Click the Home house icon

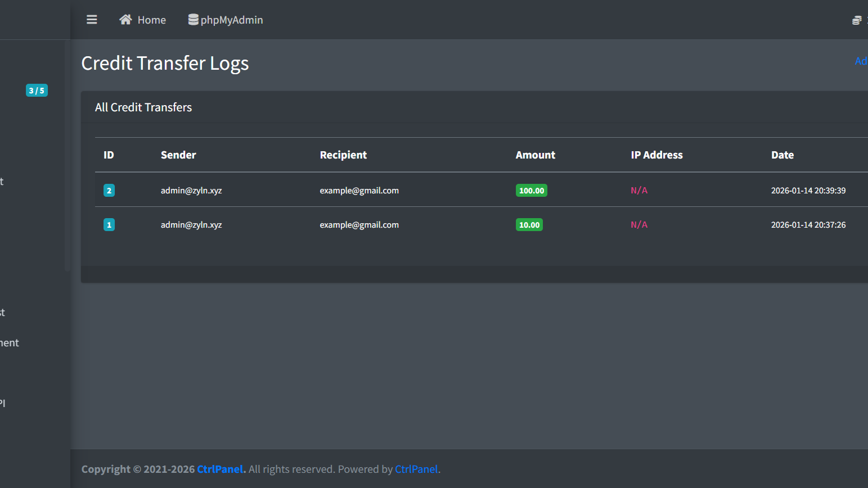125,20
